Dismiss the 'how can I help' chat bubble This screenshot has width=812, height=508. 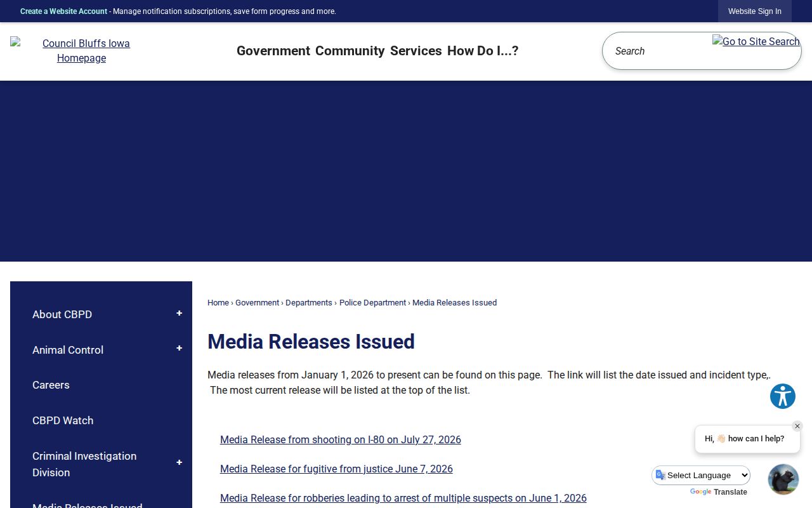(x=797, y=426)
